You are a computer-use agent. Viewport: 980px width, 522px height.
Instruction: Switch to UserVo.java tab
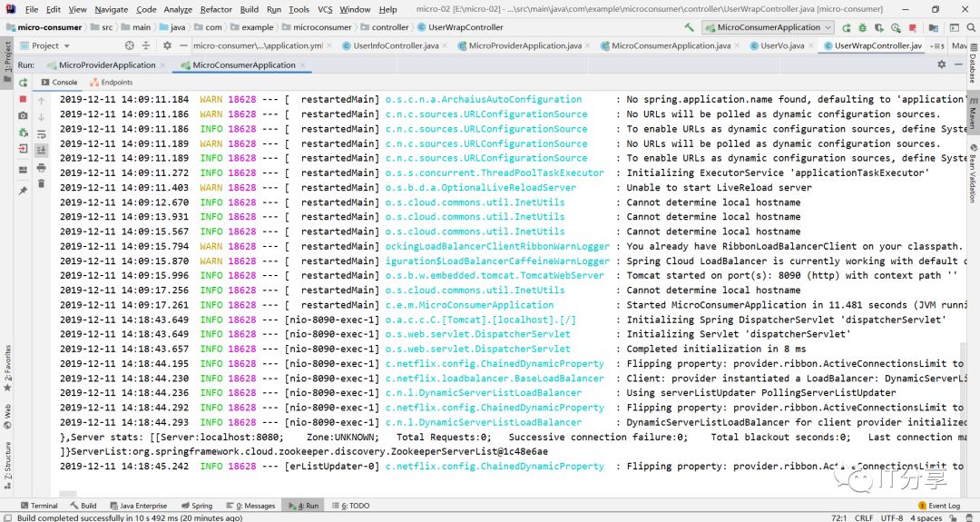click(x=782, y=45)
